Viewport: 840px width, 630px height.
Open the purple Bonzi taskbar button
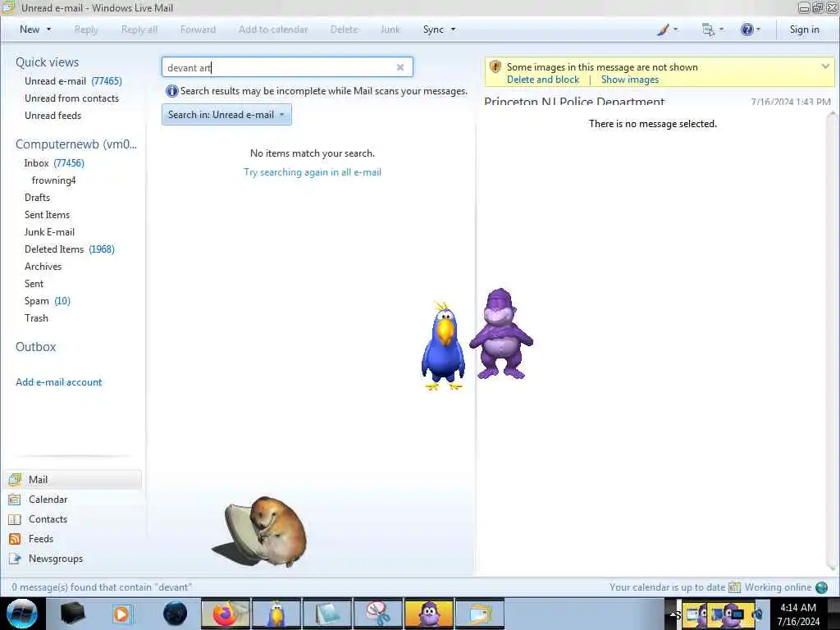click(x=428, y=614)
